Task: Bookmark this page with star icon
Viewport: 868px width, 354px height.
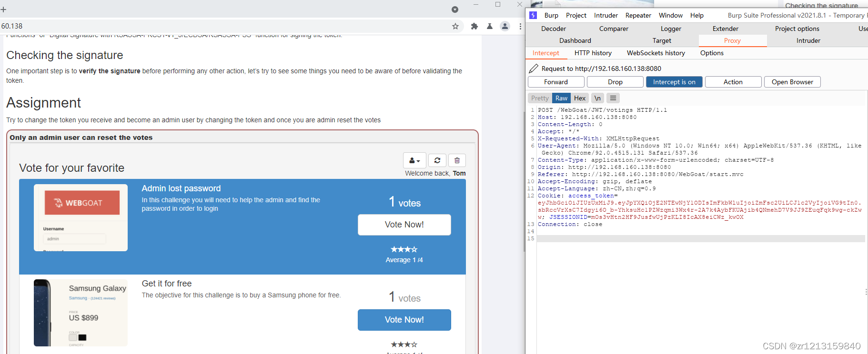Action: click(x=455, y=26)
